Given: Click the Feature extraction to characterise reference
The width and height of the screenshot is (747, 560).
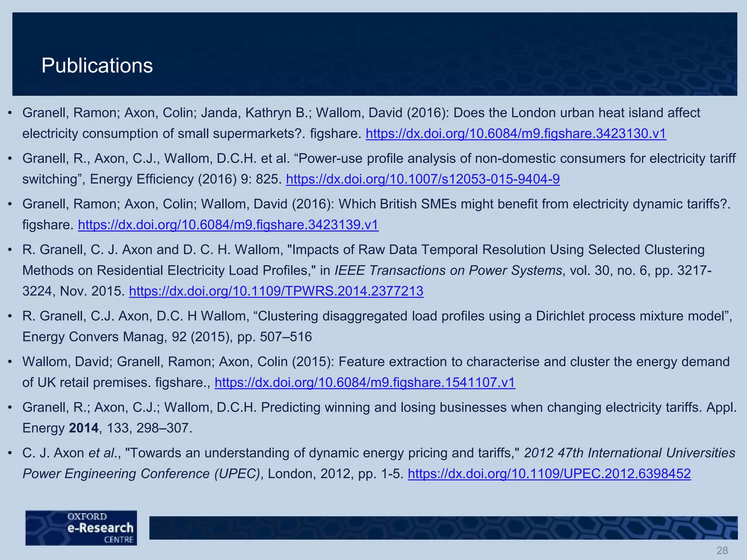Looking at the screenshot, I should [x=376, y=372].
